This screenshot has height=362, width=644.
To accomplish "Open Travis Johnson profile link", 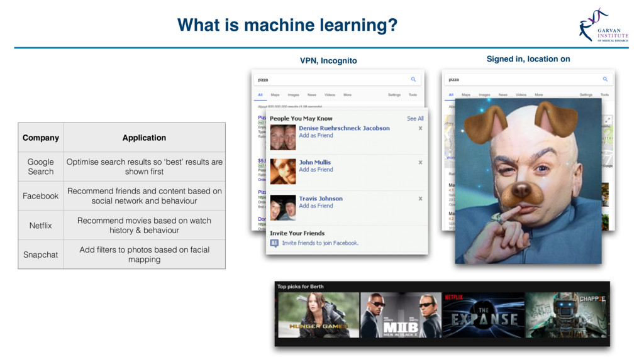I will (321, 199).
